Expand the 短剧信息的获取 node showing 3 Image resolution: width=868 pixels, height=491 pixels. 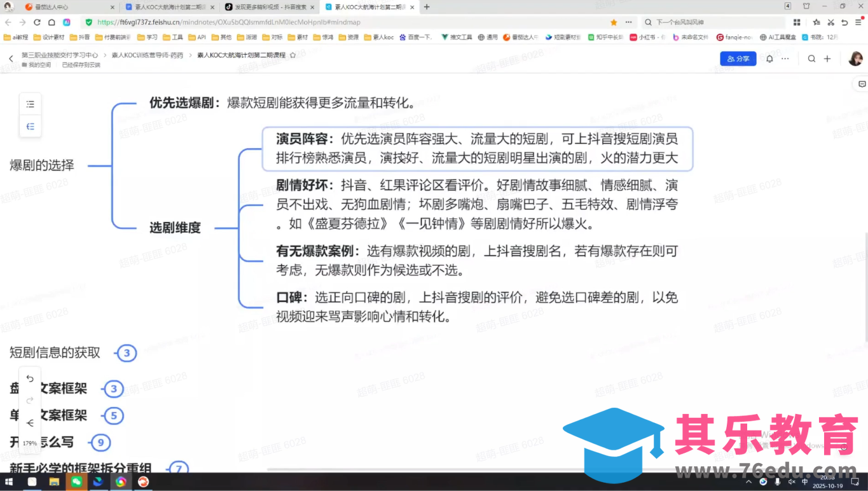[x=127, y=353]
